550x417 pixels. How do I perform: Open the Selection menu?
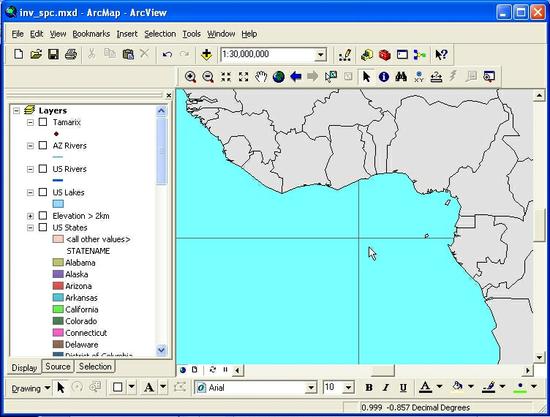click(x=160, y=34)
